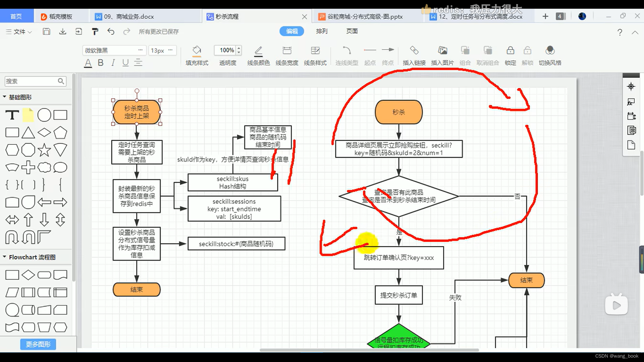
Task: Redo the last action
Action: (126, 32)
